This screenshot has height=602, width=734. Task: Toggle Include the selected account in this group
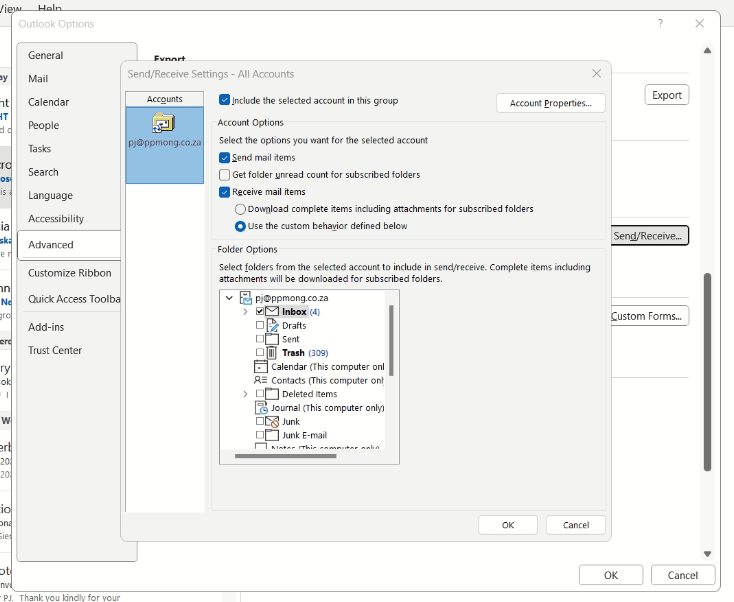click(x=225, y=100)
